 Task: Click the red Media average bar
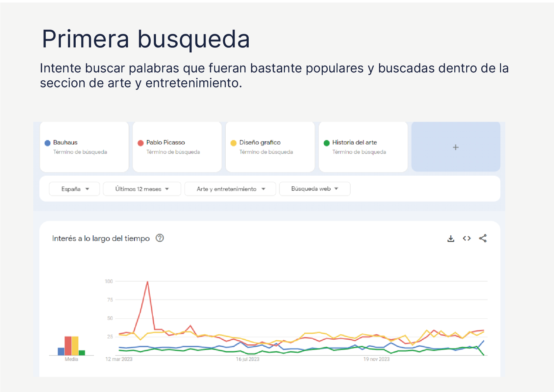click(x=68, y=346)
